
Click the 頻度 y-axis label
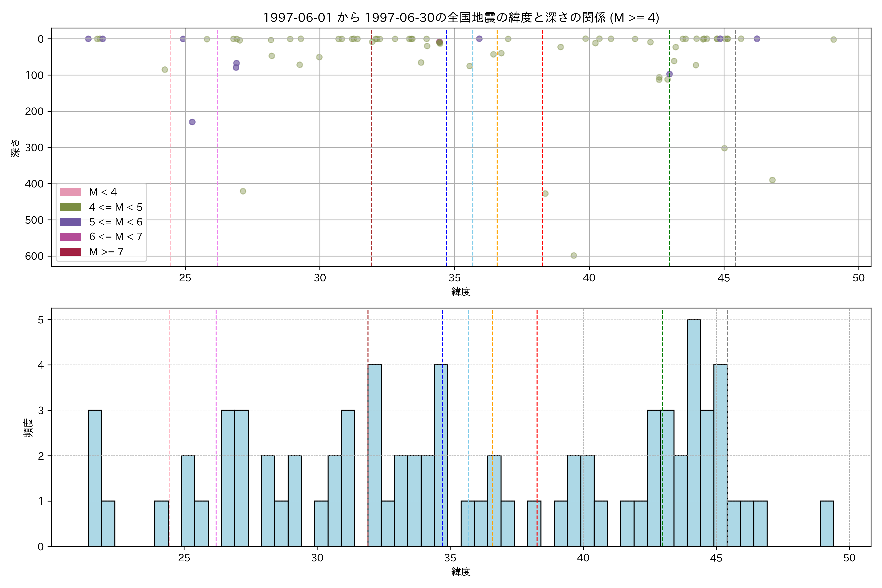pos(28,428)
